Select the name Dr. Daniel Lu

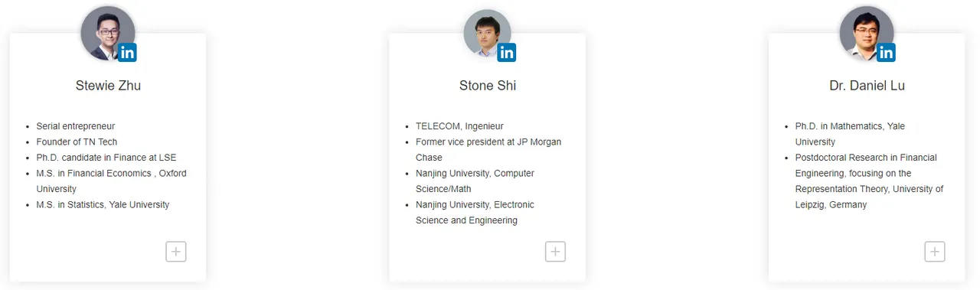tap(867, 86)
